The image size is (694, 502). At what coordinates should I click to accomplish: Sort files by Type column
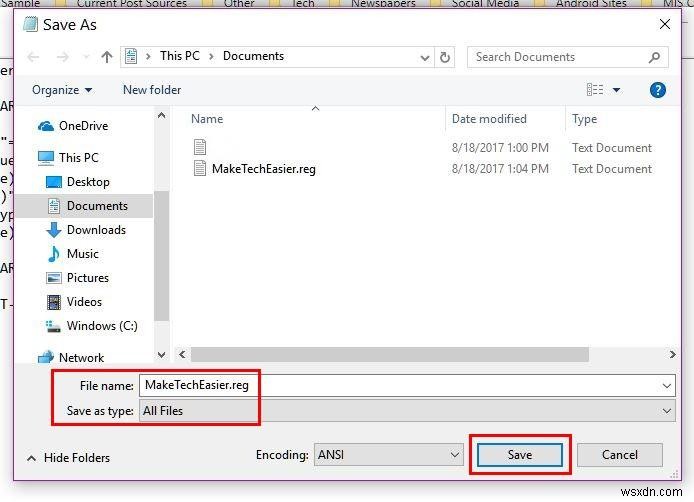point(584,119)
